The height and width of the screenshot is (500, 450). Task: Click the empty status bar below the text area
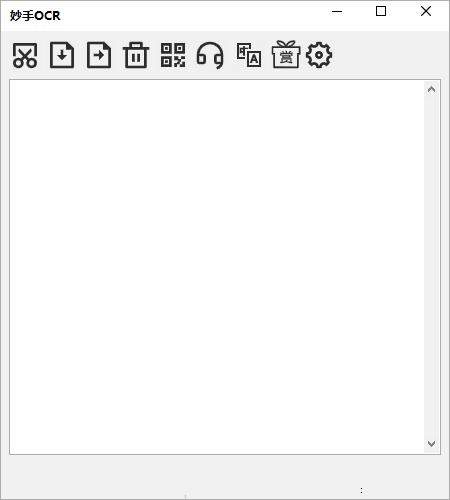click(225, 477)
